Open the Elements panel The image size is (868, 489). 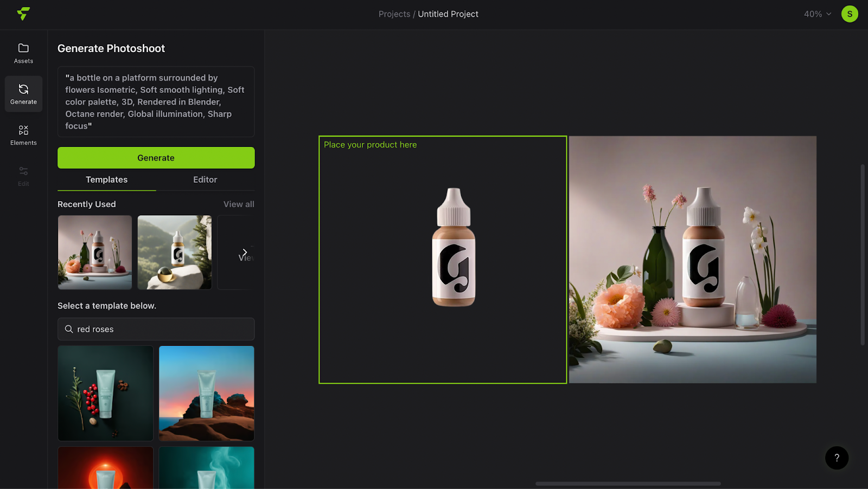click(x=23, y=135)
